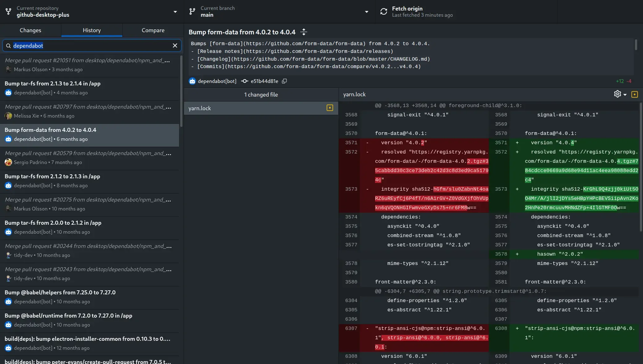
Task: Click dependabot avatar, 8 months ago commit
Action: coord(8,185)
